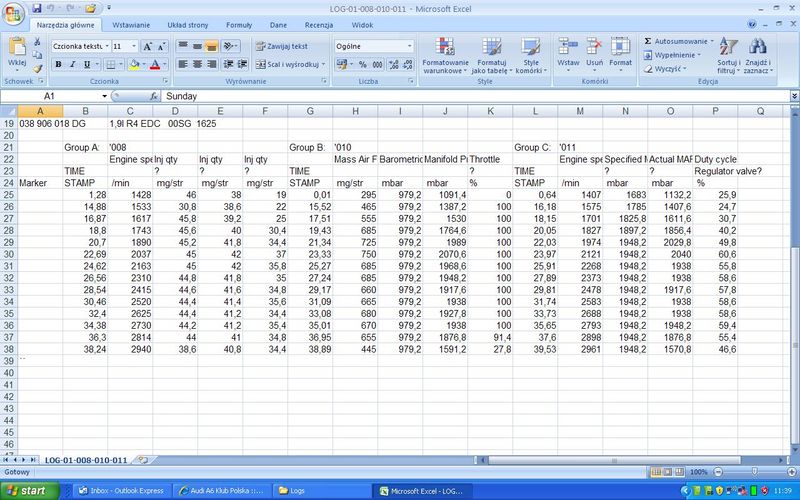This screenshot has height=500, width=800.
Task: Expand the Ogólne number format dropdown
Action: pos(409,46)
